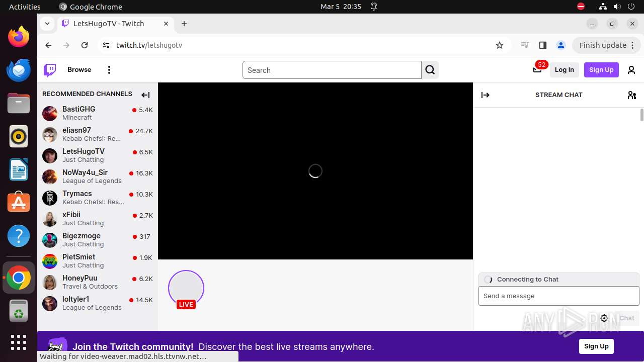View site information icon in address bar
This screenshot has width=644, height=362.
106,45
